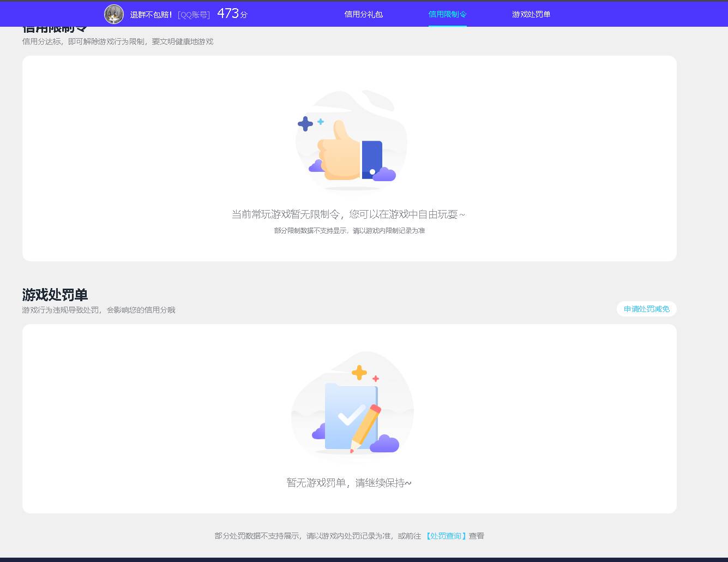Open the 游戏处罚单 tab
The width and height of the screenshot is (728, 562).
point(531,14)
